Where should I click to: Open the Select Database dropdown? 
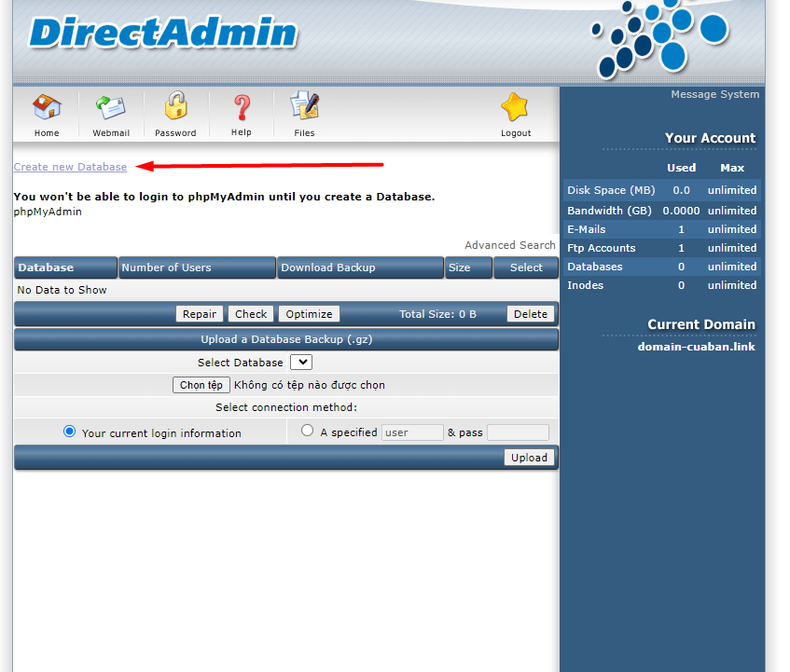pyautogui.click(x=301, y=363)
